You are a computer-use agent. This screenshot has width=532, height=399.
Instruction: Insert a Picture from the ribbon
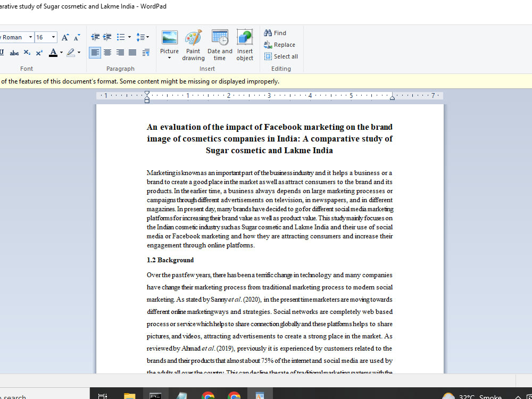(x=169, y=41)
